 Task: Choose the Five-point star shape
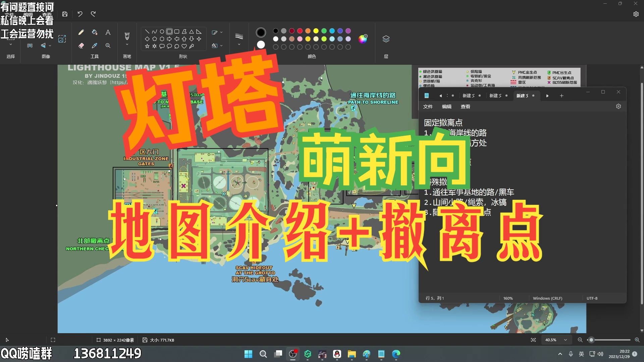pyautogui.click(x=147, y=46)
